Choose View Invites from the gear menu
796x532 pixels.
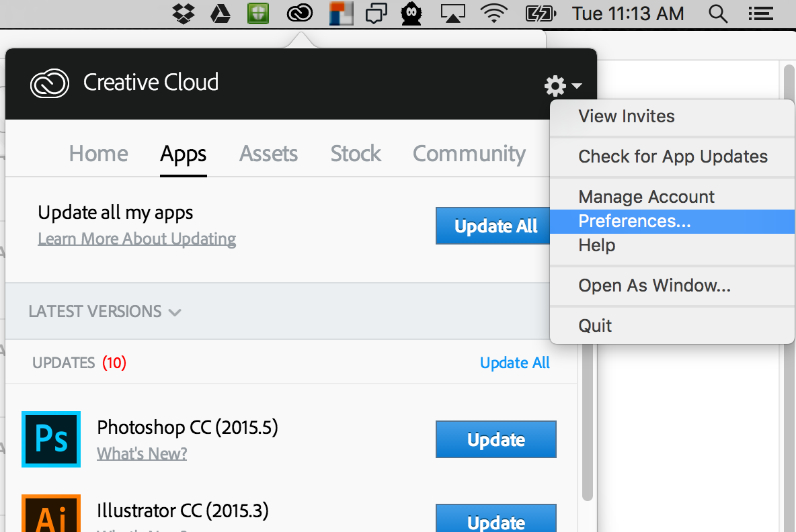(x=672, y=116)
